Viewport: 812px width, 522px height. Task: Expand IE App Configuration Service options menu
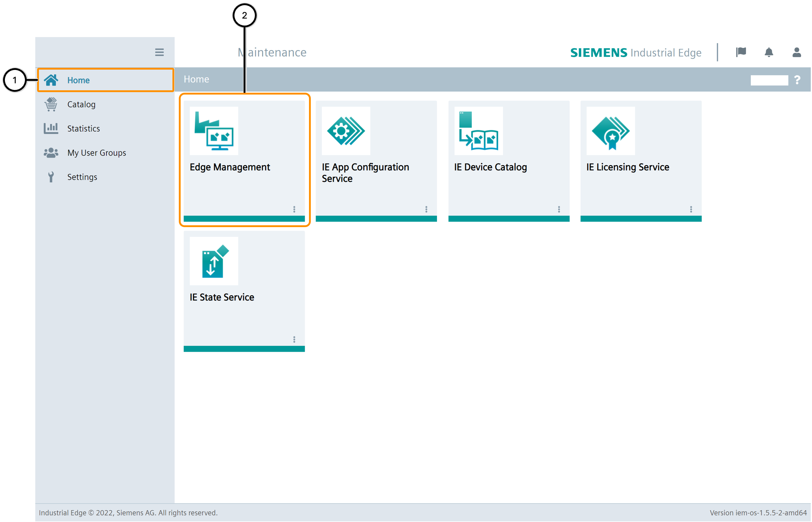click(x=426, y=209)
